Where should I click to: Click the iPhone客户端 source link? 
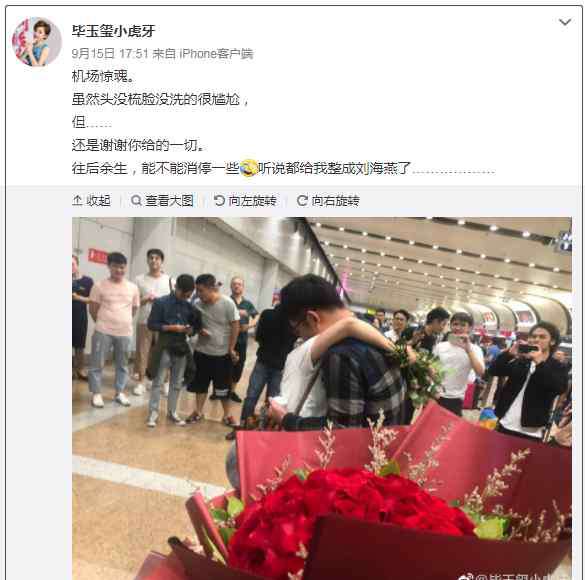point(216,54)
